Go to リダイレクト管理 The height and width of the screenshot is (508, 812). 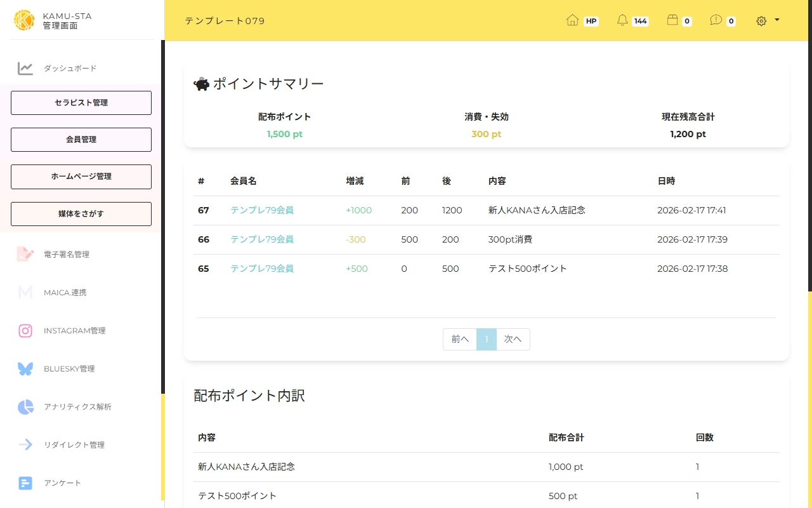(74, 445)
